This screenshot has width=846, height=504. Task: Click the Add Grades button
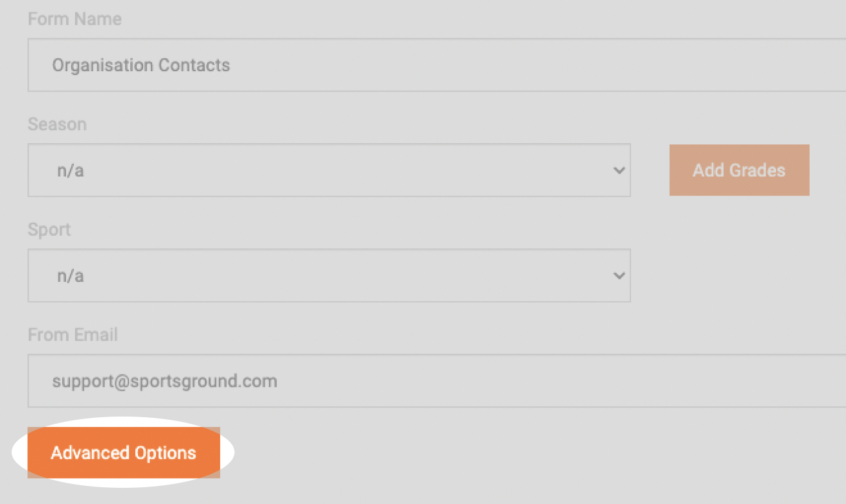[739, 170]
